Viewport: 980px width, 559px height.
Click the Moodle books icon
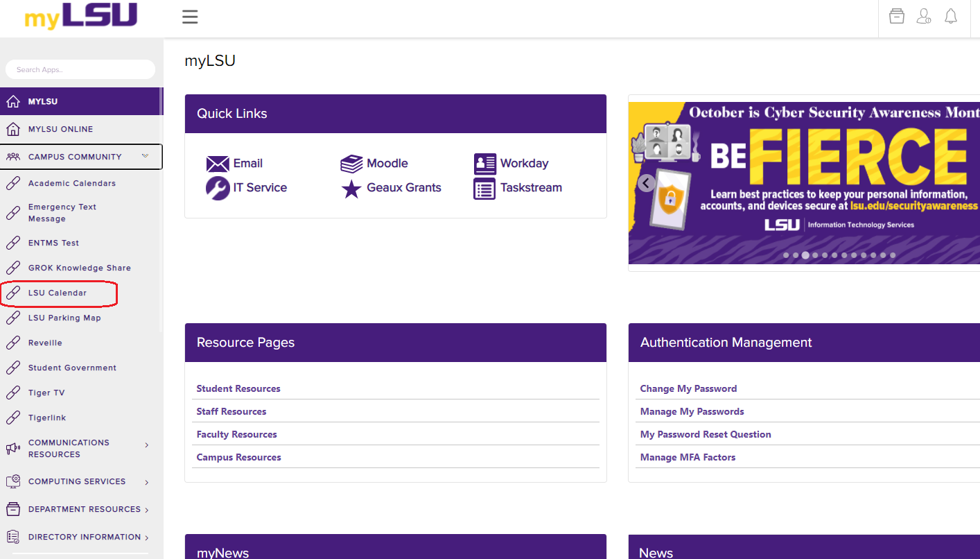[351, 164]
